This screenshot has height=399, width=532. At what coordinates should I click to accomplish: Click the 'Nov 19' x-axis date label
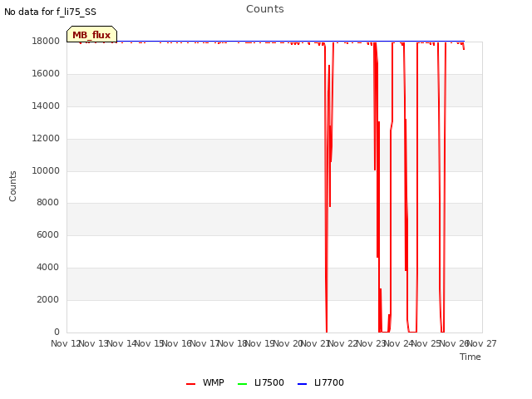[259, 343]
